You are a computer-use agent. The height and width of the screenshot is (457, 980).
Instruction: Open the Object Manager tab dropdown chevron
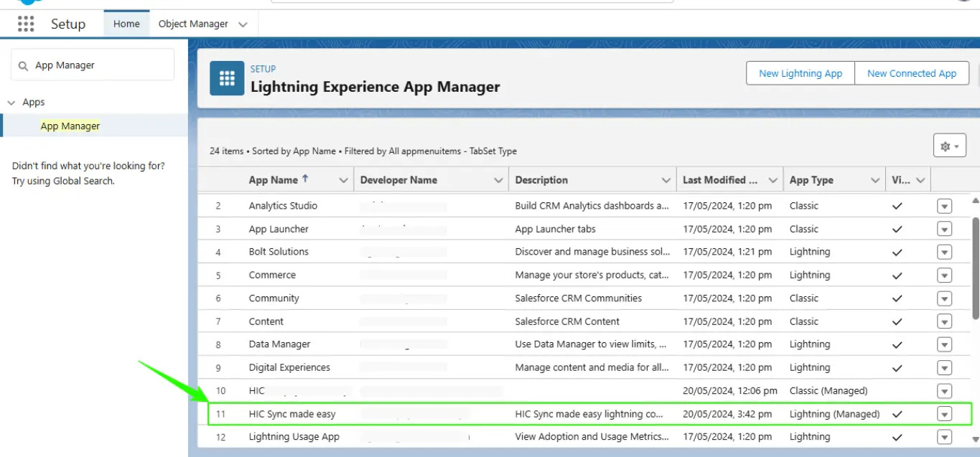pos(243,24)
